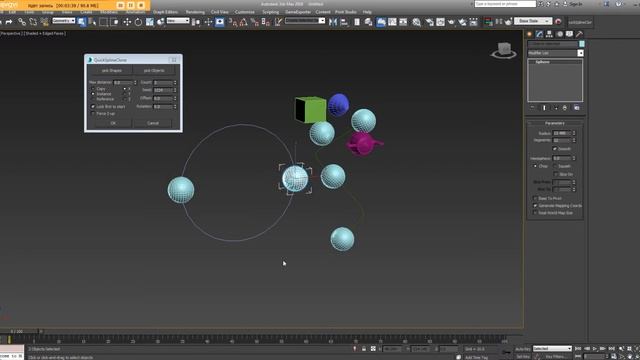Pause the screen recording in orange bar
Screen dimensions: 640x360
[x=131, y=5]
